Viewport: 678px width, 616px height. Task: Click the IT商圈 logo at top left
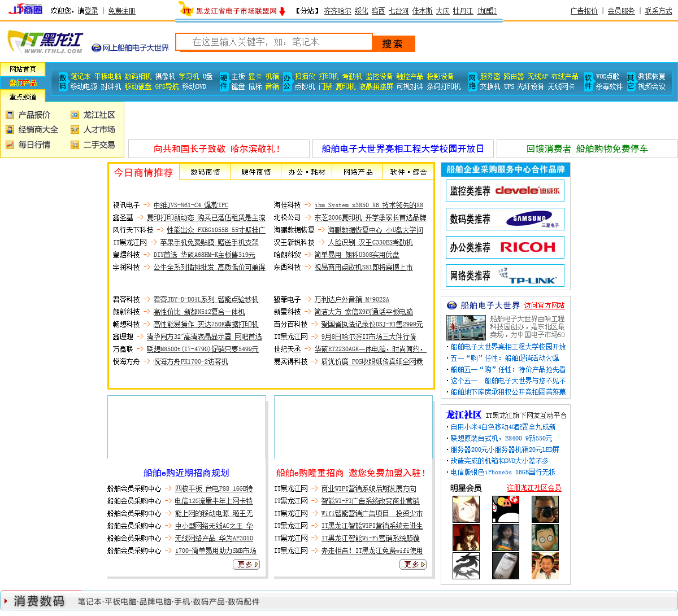25,10
